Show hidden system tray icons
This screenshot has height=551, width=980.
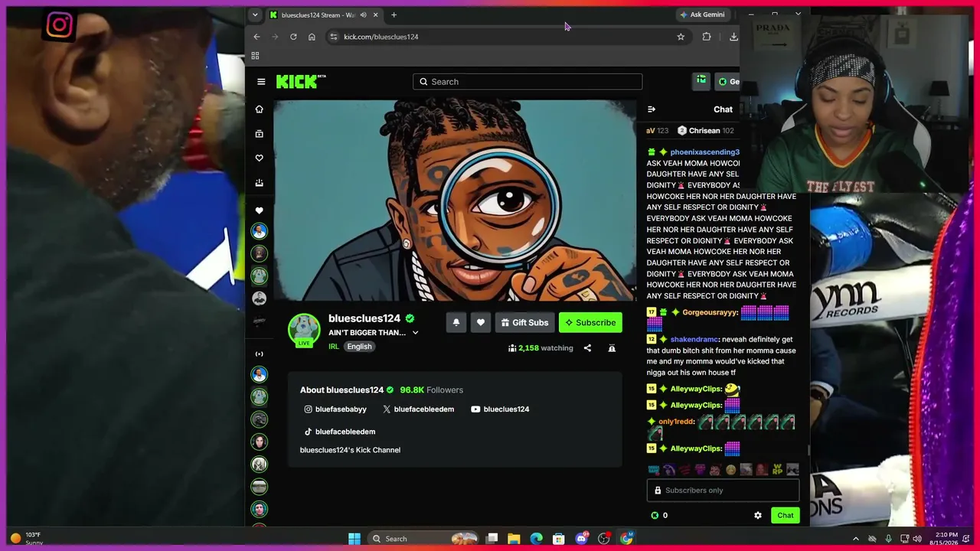coord(856,539)
